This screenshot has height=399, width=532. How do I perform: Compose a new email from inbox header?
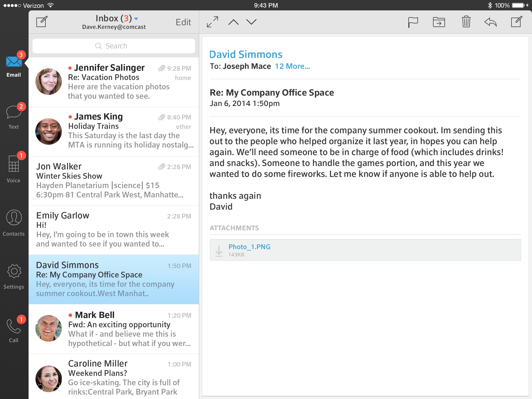click(x=42, y=22)
